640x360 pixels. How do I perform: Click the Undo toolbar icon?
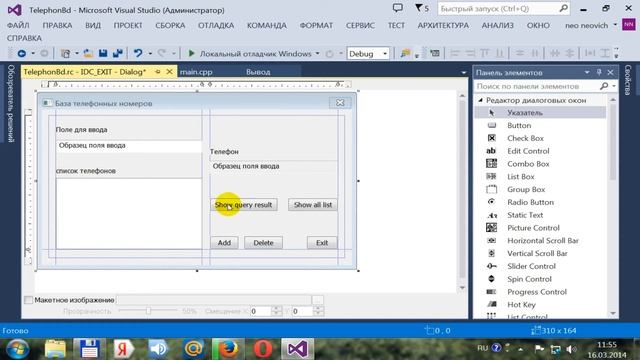(138, 53)
